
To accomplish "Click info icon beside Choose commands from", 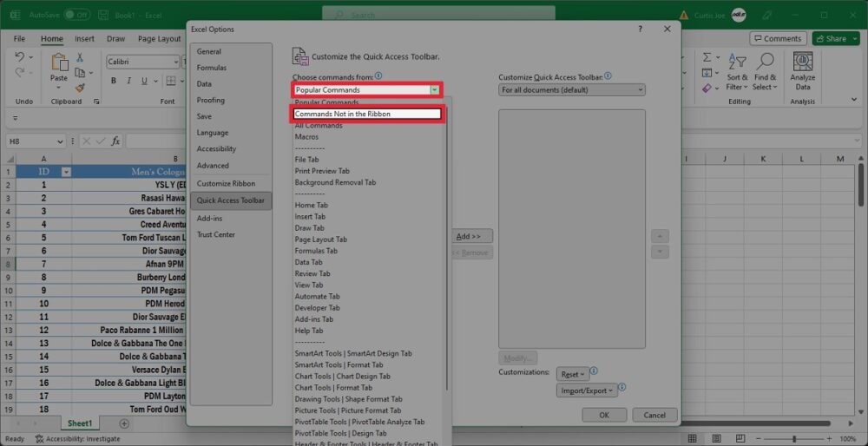I will (378, 76).
